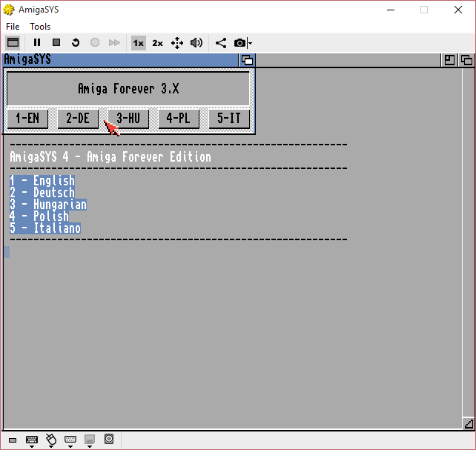This screenshot has height=450, width=476.
Task: Stop the emulation session
Action: tap(56, 42)
